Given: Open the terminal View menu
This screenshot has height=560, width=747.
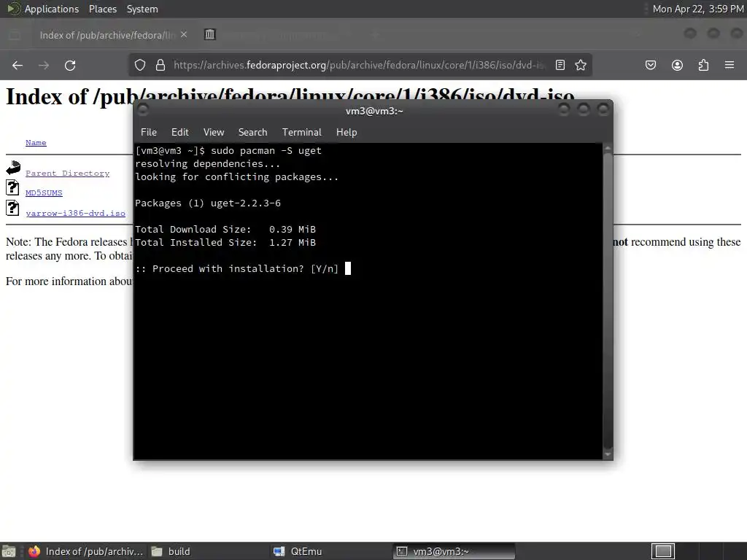Looking at the screenshot, I should click(214, 133).
